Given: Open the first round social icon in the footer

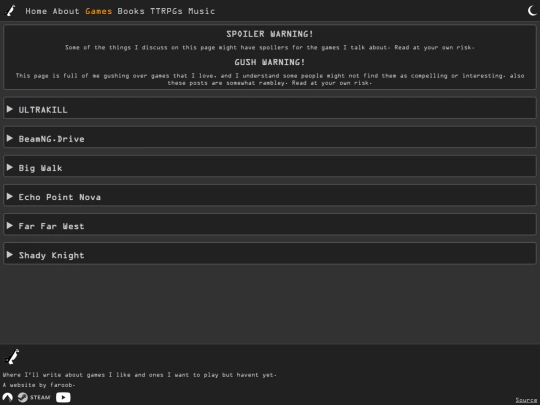Looking at the screenshot, I should 8,397.
